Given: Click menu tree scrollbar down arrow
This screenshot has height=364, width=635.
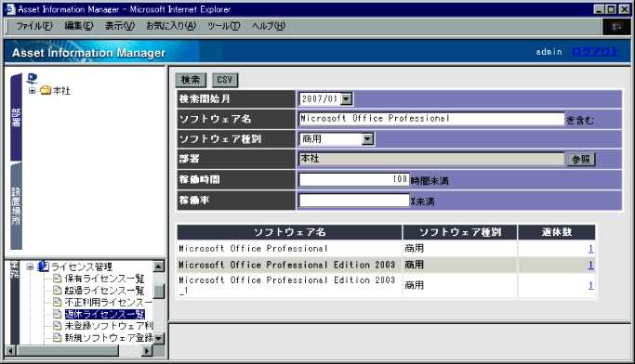Looking at the screenshot, I should (159, 338).
